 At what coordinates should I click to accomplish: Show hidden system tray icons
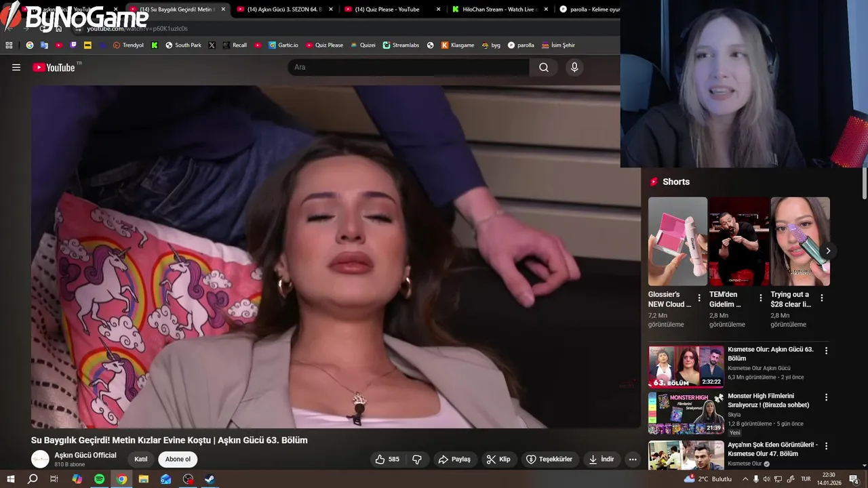coord(745,479)
